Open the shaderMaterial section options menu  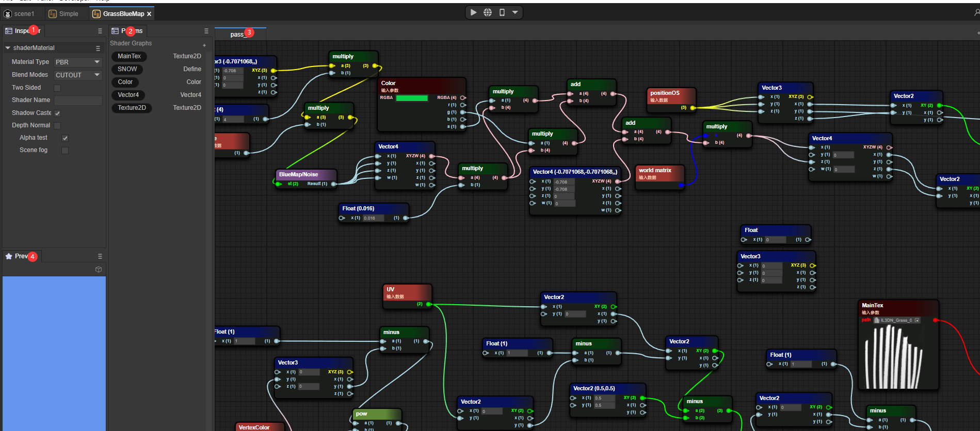(x=98, y=48)
